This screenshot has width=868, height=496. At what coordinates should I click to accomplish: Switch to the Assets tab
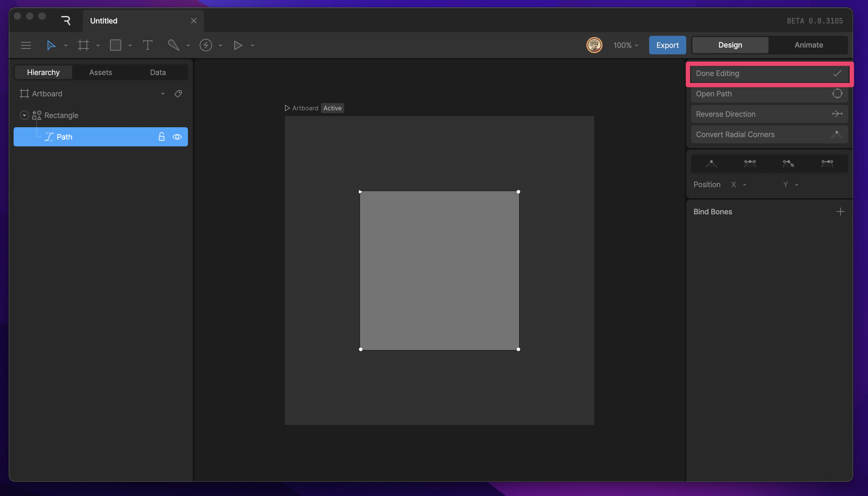pos(100,72)
